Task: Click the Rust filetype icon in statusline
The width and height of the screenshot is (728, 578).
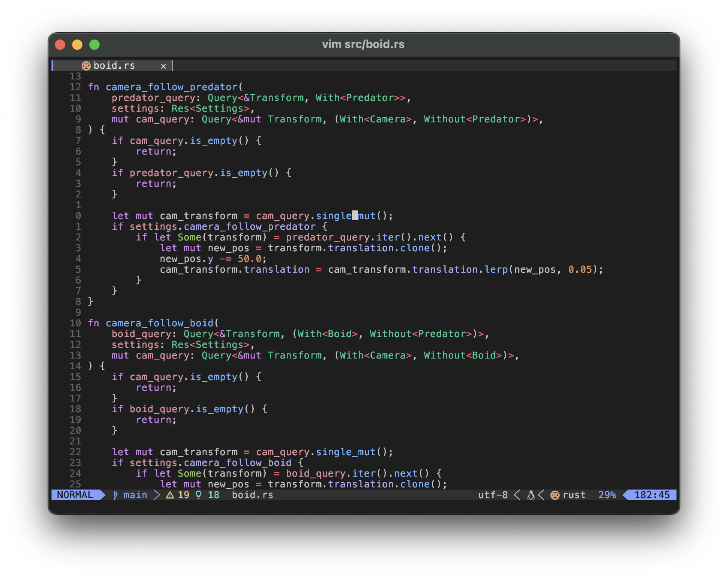Action: click(555, 495)
